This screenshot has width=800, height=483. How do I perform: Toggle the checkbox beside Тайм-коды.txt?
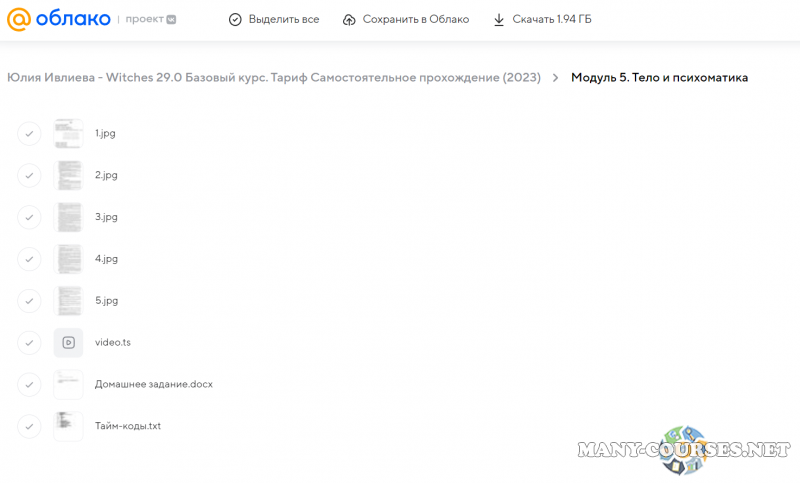tap(29, 426)
